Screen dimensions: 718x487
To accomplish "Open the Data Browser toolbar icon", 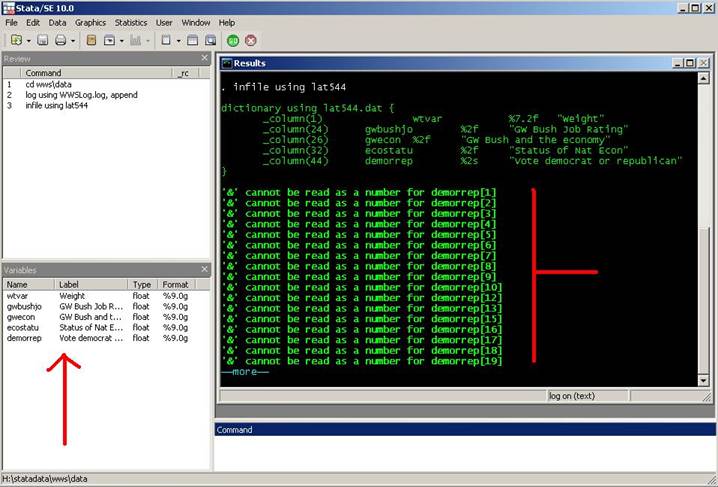I will pyautogui.click(x=210, y=40).
